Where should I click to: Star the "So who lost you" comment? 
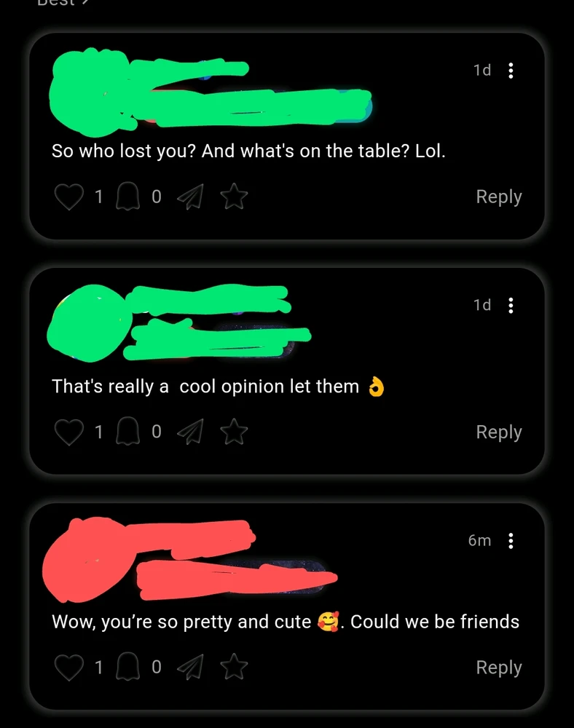[234, 196]
